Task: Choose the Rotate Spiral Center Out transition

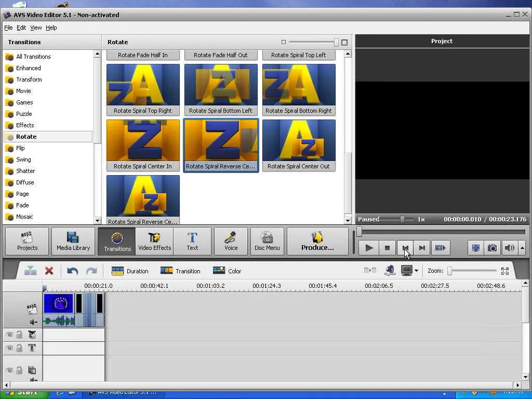Action: [x=299, y=145]
